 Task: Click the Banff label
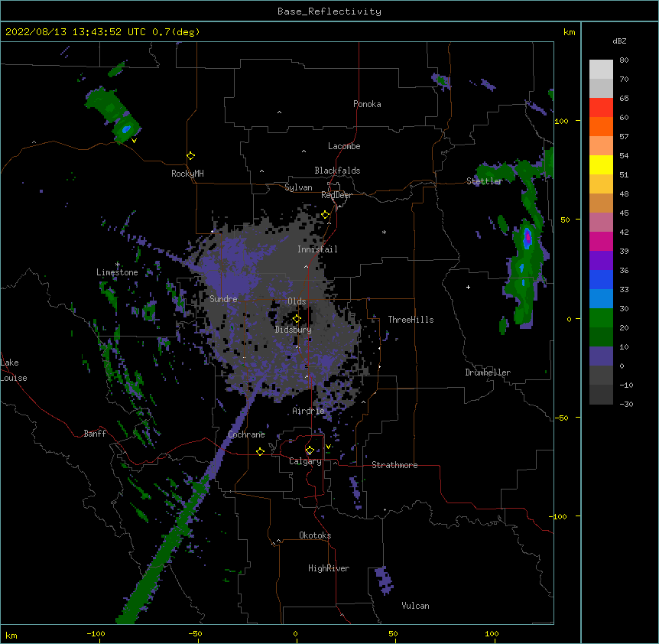click(x=95, y=434)
